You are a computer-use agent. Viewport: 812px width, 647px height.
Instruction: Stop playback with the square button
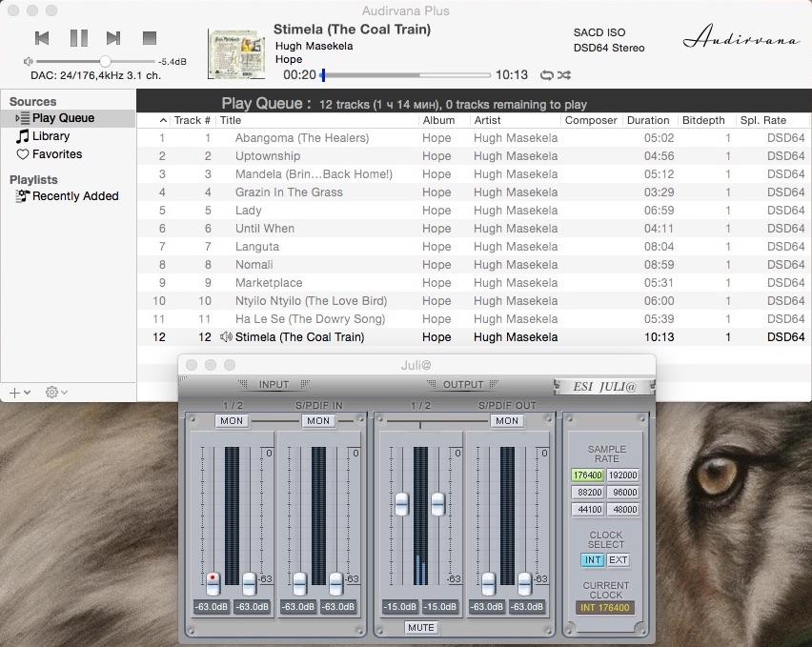click(x=150, y=38)
